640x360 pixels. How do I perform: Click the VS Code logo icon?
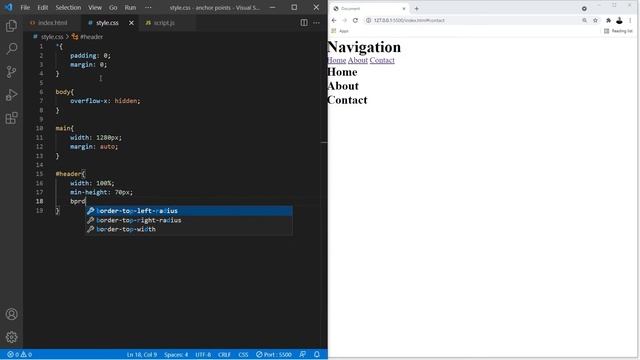pyautogui.click(x=9, y=7)
